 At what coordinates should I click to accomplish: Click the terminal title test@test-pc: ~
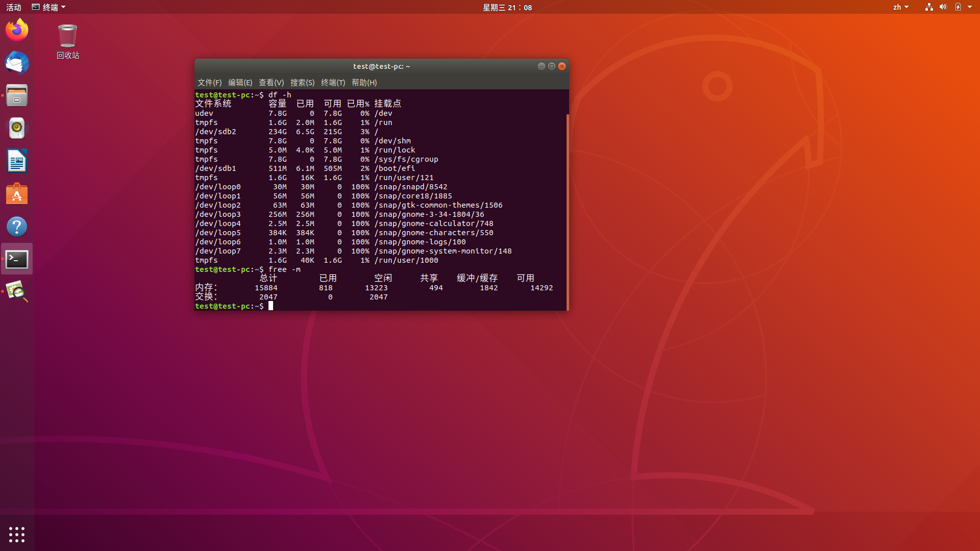click(x=381, y=66)
